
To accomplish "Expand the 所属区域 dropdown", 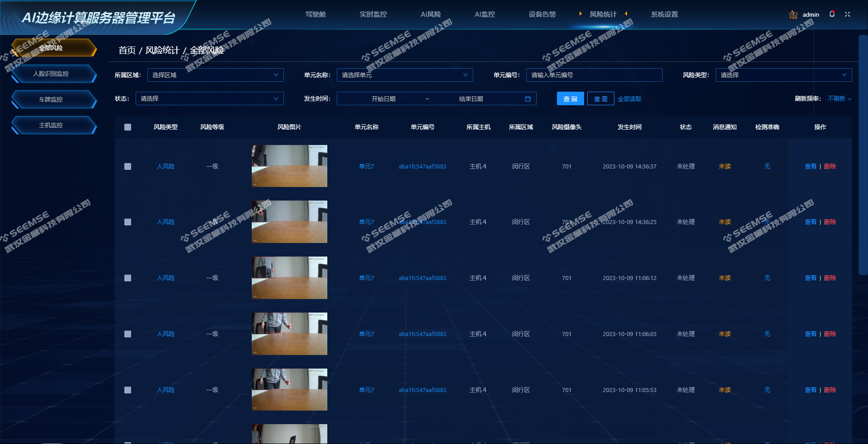I will pos(215,75).
